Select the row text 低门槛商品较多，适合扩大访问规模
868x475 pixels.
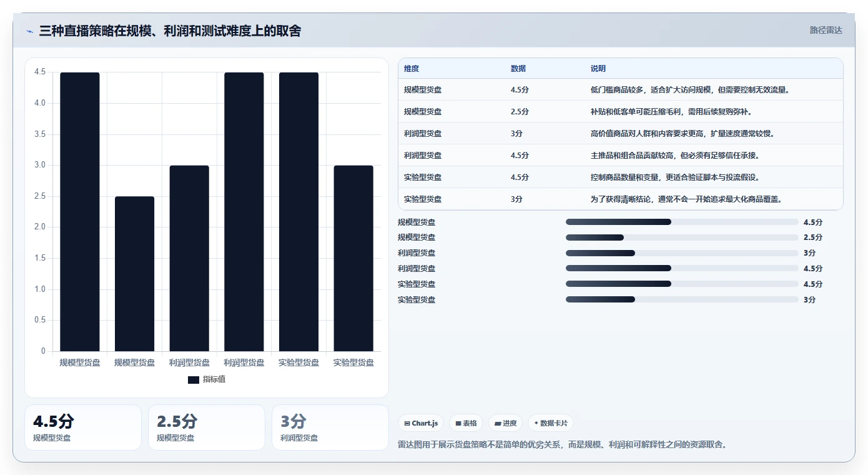tap(651, 90)
